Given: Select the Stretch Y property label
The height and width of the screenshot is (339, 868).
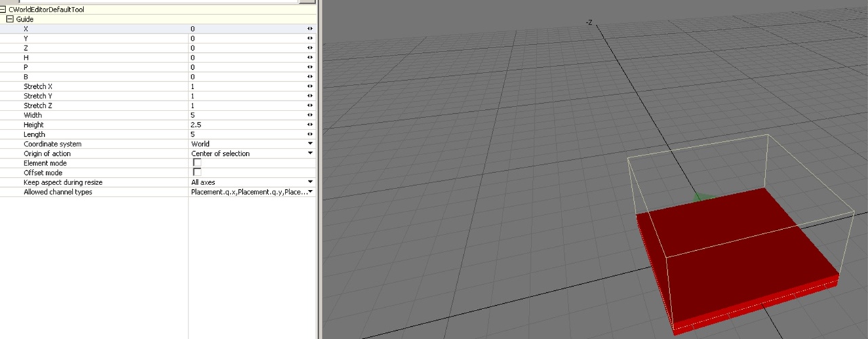Looking at the screenshot, I should pyautogui.click(x=38, y=96).
